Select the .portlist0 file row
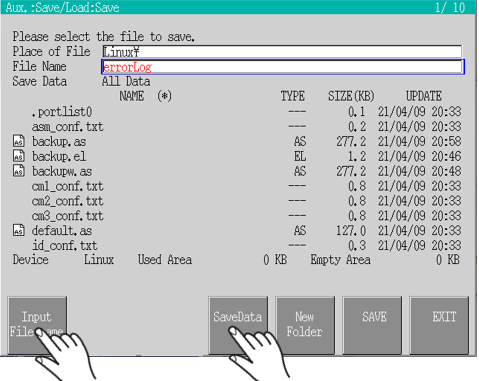The width and height of the screenshot is (479, 381). [x=237, y=112]
